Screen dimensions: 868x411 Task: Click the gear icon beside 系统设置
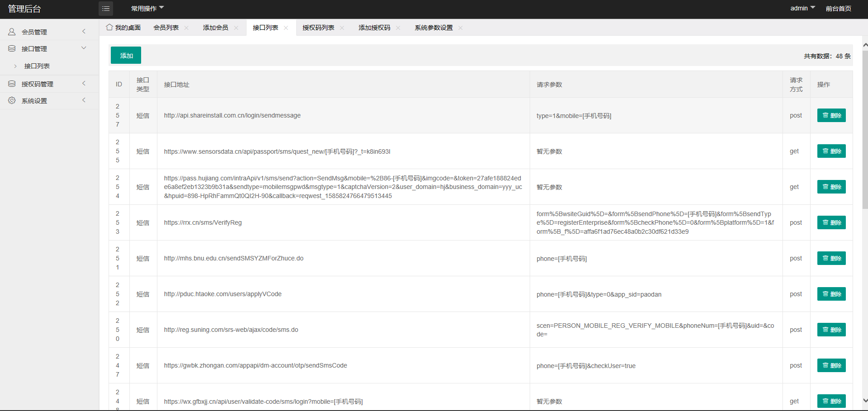tap(11, 100)
